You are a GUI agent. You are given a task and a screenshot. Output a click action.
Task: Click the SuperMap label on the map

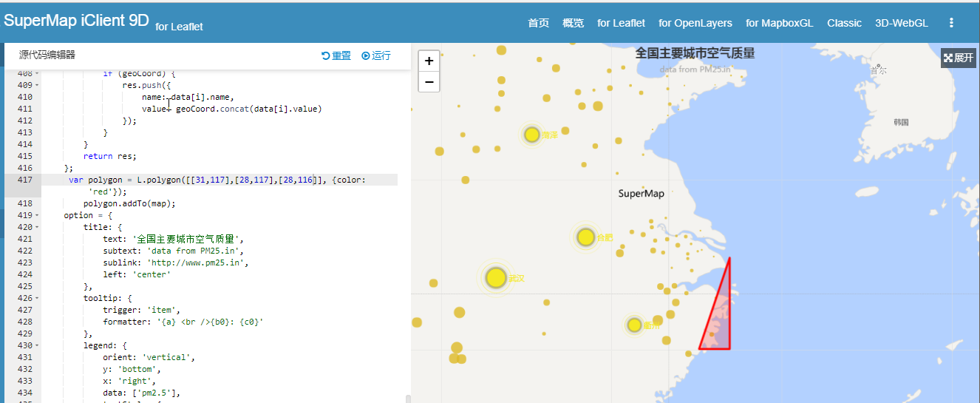641,194
